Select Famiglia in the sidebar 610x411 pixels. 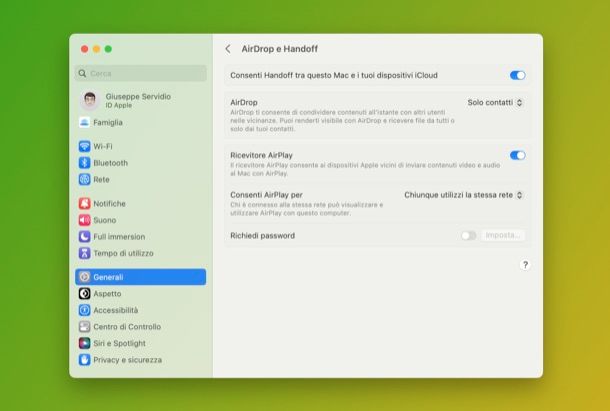108,122
